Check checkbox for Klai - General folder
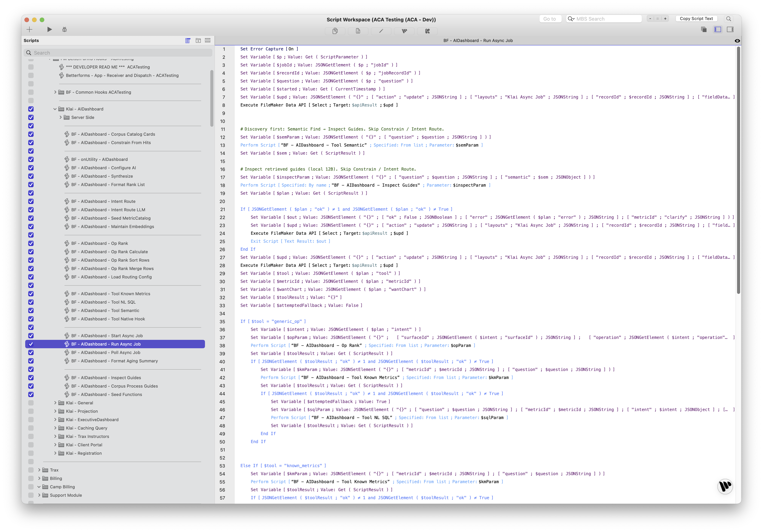Image resolution: width=763 pixels, height=532 pixels. [x=31, y=403]
